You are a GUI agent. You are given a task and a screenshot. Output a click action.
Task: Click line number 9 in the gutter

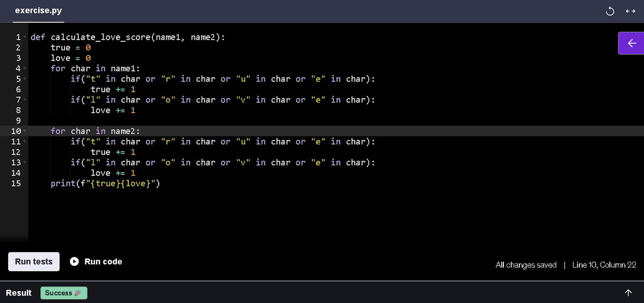(x=18, y=121)
